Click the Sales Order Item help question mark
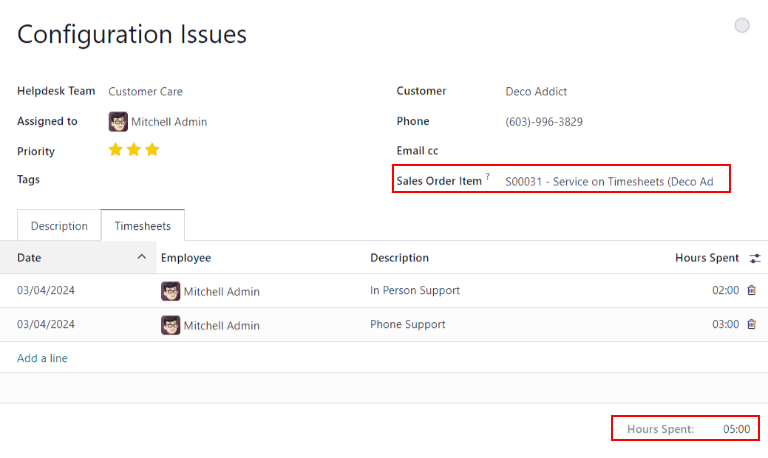The width and height of the screenshot is (768, 458). coord(488,178)
